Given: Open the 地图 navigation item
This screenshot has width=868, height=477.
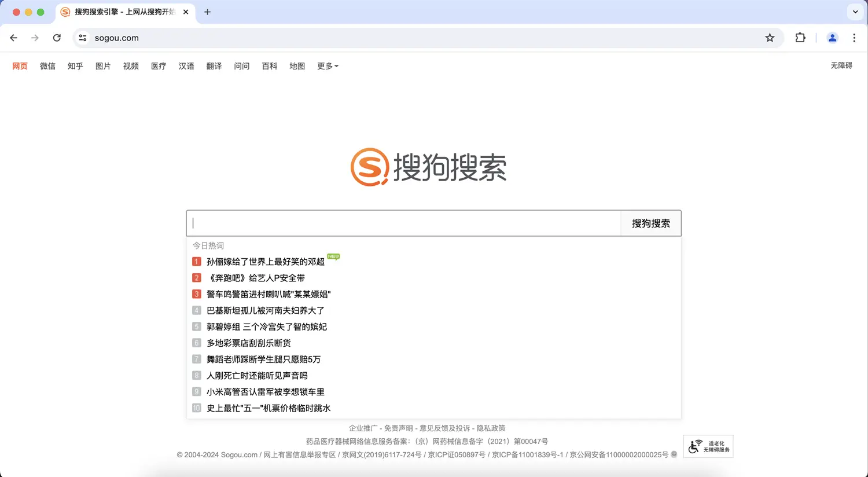Looking at the screenshot, I should click(297, 66).
